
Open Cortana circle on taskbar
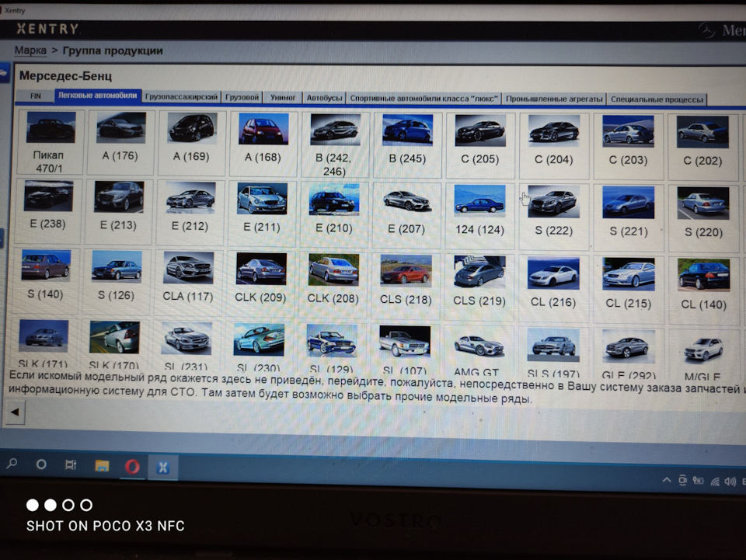tap(41, 464)
